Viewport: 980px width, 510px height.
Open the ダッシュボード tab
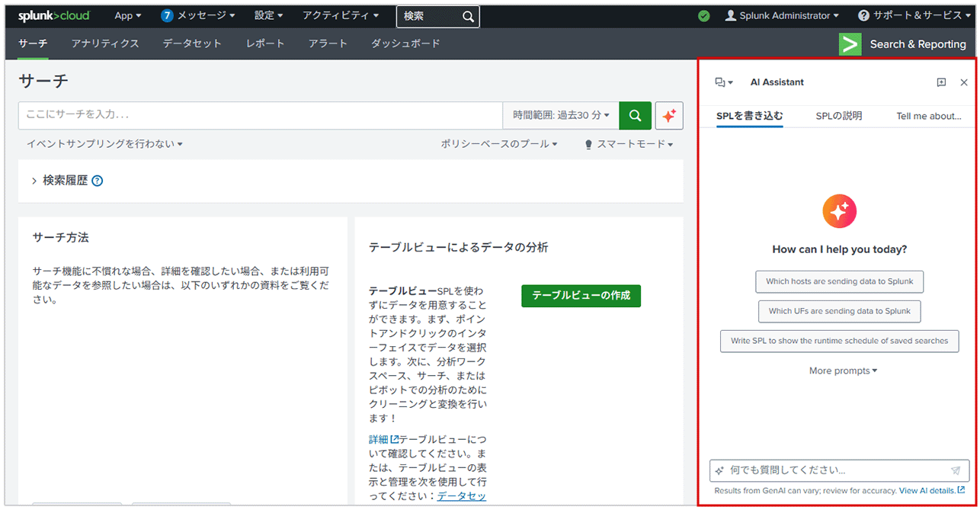405,43
